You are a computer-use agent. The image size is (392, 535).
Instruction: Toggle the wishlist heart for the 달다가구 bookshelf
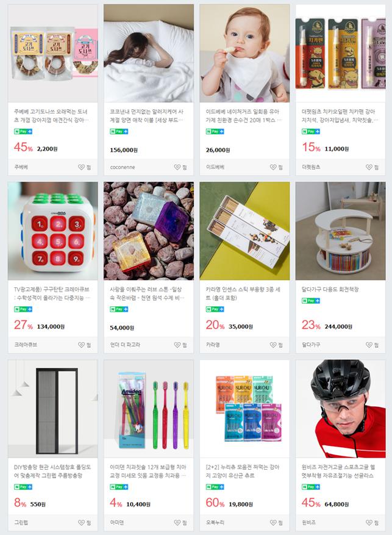tap(372, 345)
